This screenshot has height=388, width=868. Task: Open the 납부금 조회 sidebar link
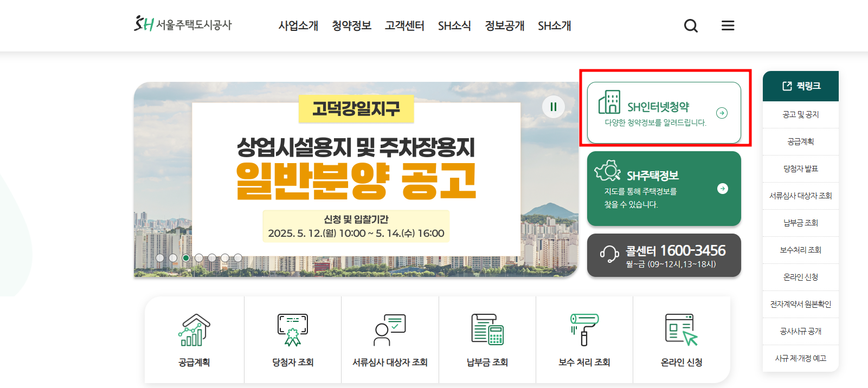801,223
